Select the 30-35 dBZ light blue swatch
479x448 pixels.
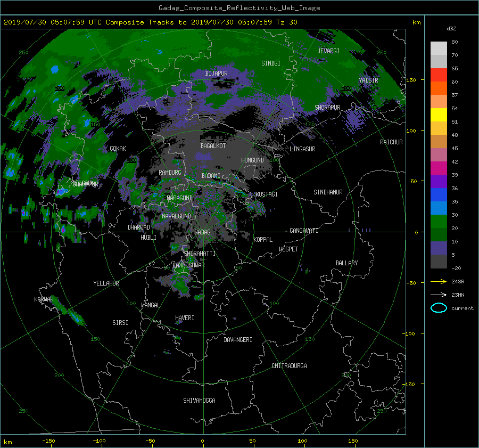(x=439, y=208)
